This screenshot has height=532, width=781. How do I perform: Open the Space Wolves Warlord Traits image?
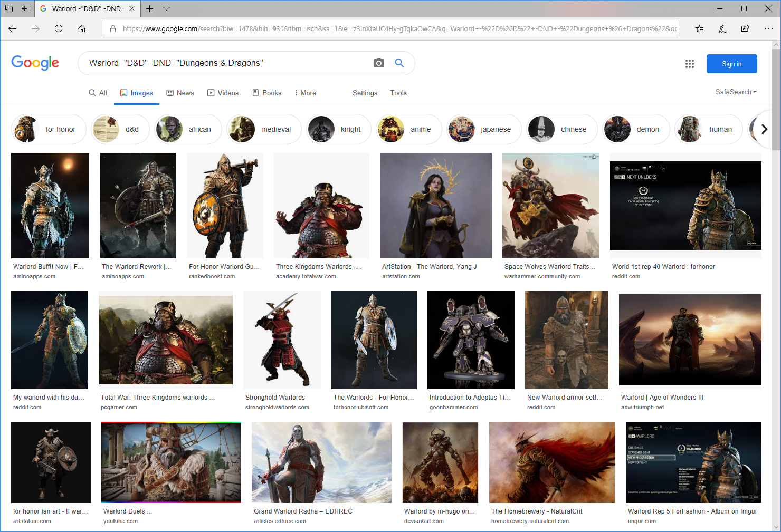[x=550, y=206]
